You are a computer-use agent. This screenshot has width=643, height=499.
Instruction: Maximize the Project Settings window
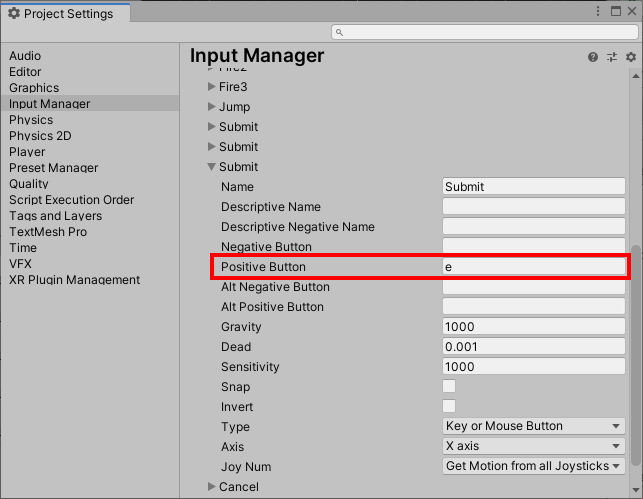(x=616, y=11)
